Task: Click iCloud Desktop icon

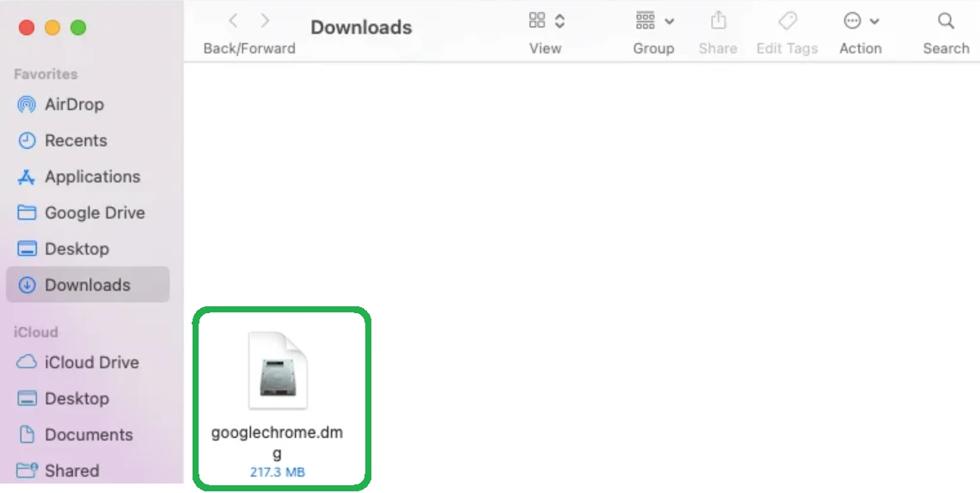Action: pyautogui.click(x=27, y=398)
